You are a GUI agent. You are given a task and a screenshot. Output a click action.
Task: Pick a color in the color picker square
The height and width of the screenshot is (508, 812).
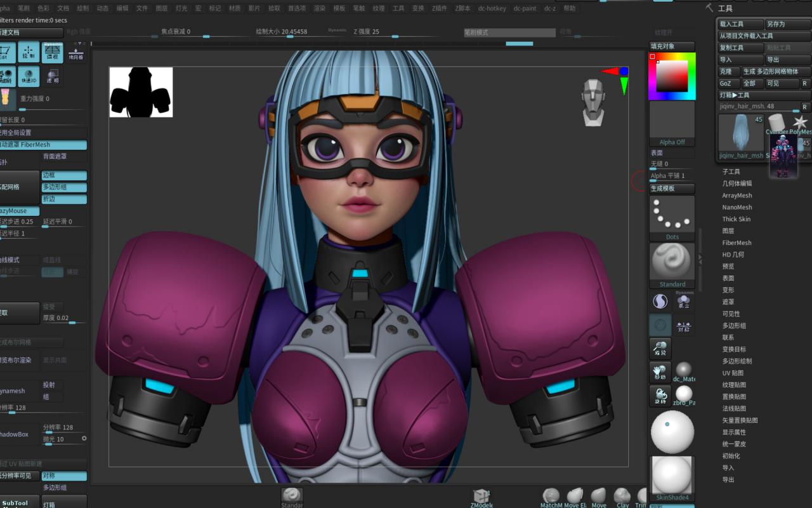(x=672, y=76)
